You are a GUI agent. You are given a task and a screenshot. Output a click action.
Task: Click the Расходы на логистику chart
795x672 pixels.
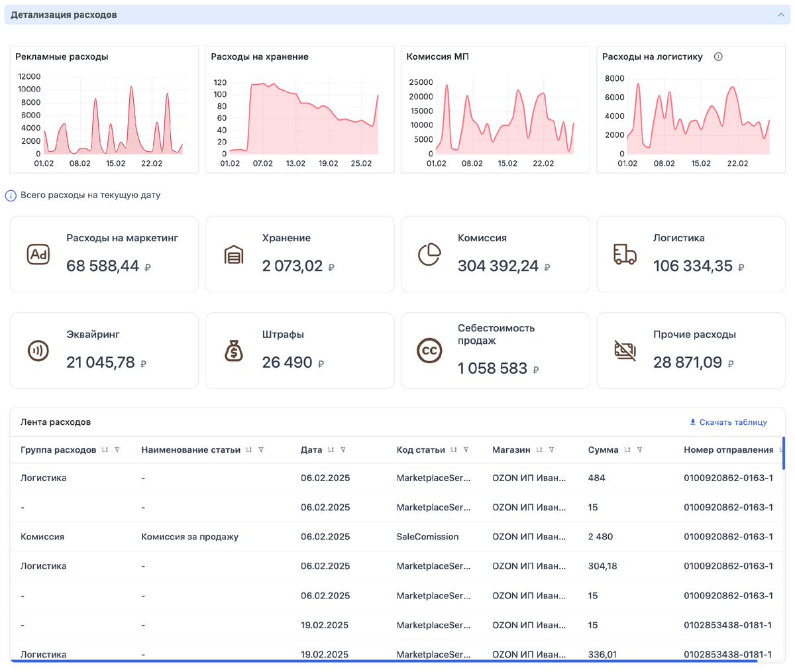pyautogui.click(x=691, y=109)
